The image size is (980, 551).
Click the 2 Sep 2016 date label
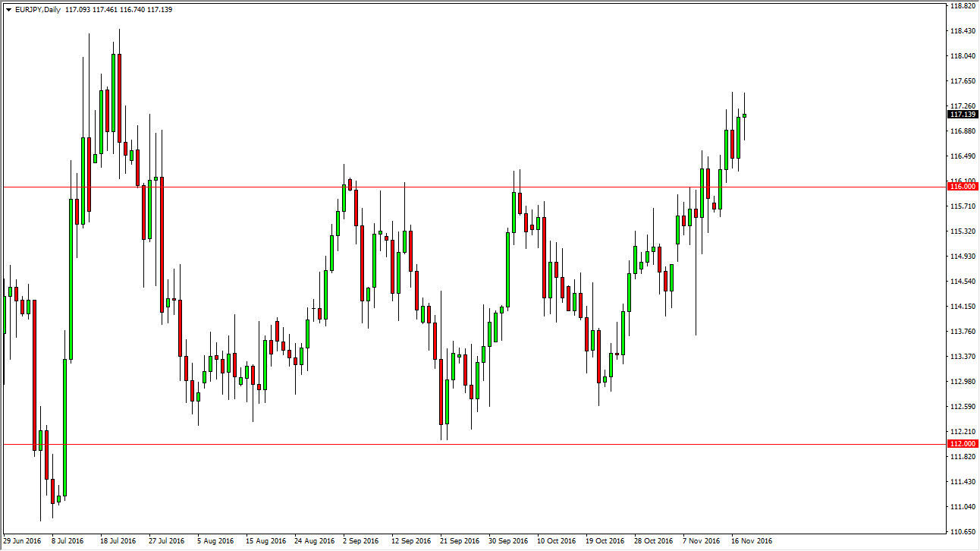[360, 541]
